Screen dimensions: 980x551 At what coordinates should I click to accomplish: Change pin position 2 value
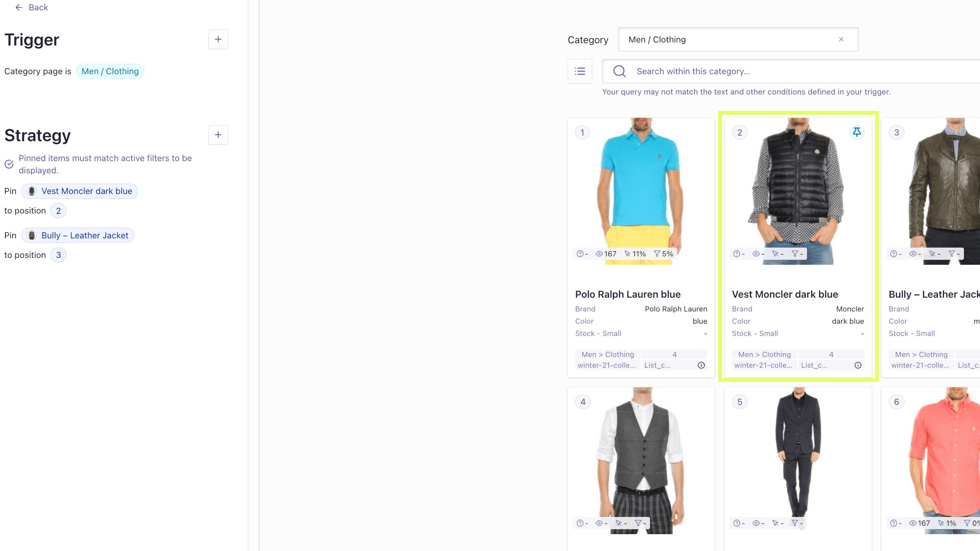(x=58, y=211)
